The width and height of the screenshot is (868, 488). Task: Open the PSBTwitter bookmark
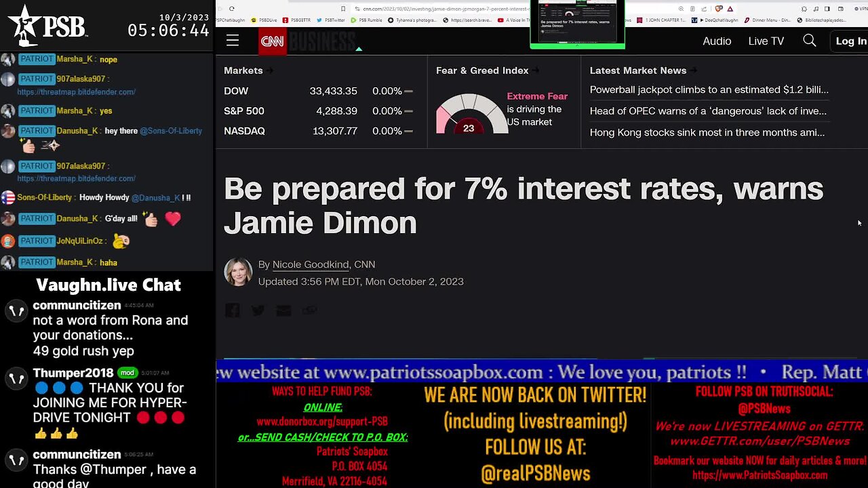point(330,20)
